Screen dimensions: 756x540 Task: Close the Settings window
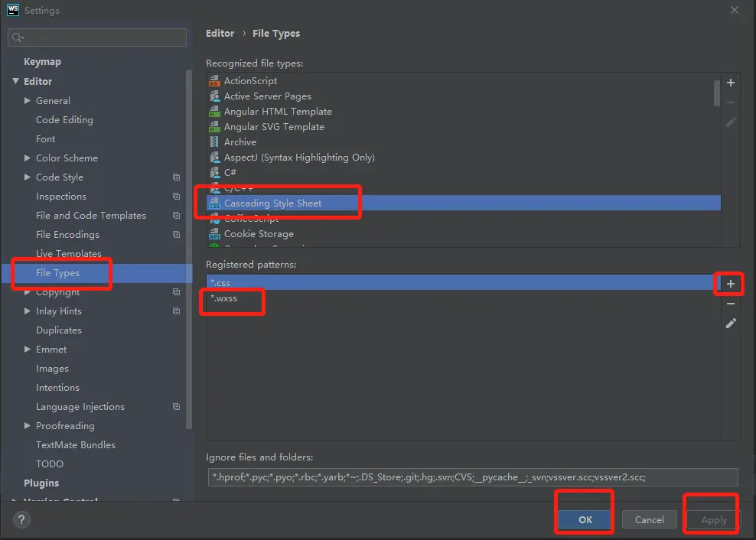(x=735, y=10)
